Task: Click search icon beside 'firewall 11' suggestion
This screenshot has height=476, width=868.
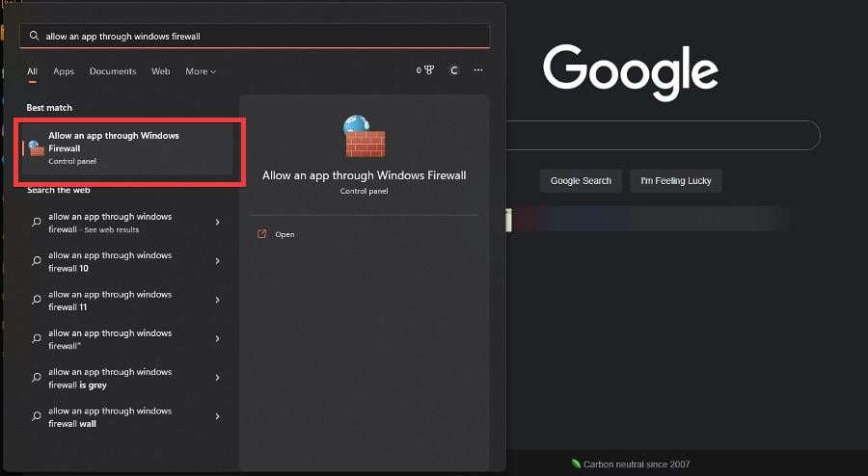Action: 37,300
